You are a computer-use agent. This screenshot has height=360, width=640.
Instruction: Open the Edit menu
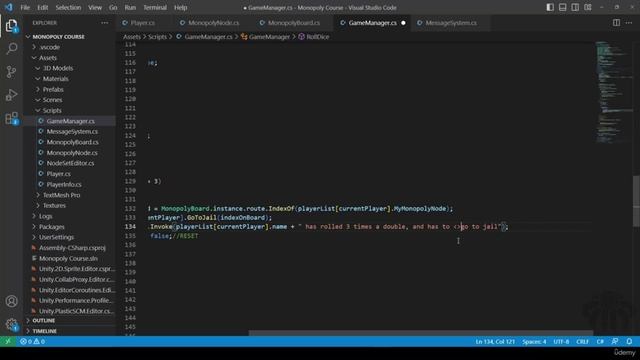[x=42, y=7]
